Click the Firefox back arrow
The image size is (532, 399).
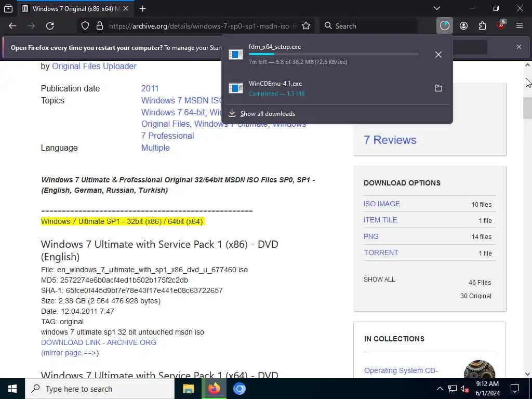coord(12,26)
